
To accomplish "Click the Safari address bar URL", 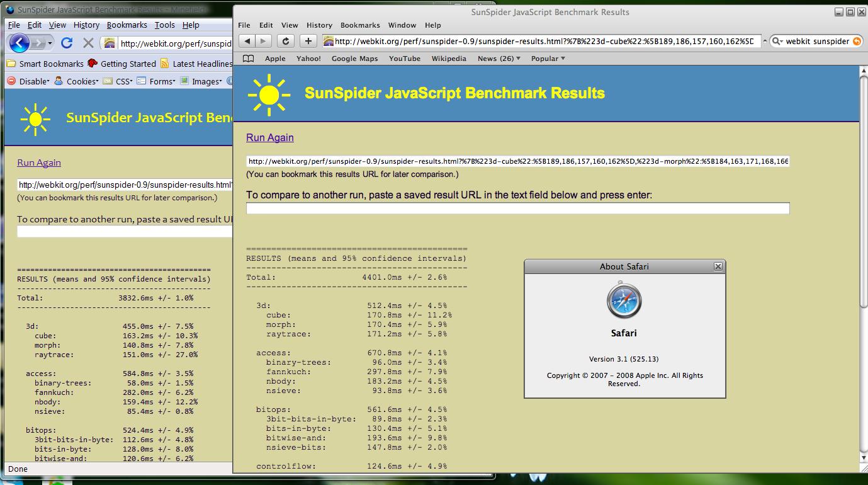I will [x=544, y=41].
